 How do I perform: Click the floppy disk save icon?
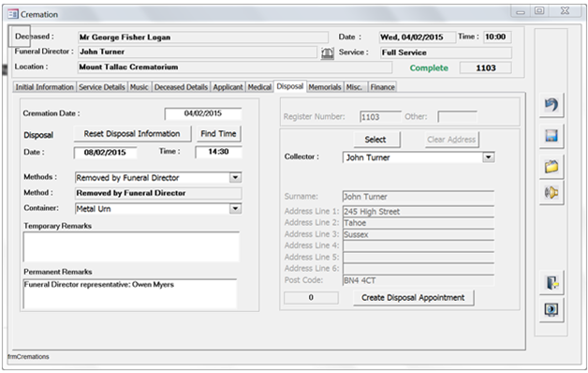[551, 136]
